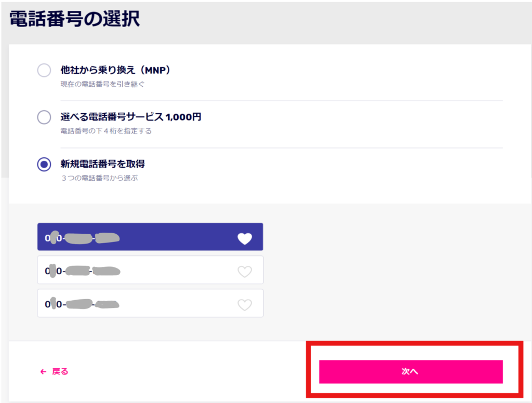Viewport: 532px width, 403px height.
Task: Choose the first highlighted phone number row
Action: tap(150, 237)
